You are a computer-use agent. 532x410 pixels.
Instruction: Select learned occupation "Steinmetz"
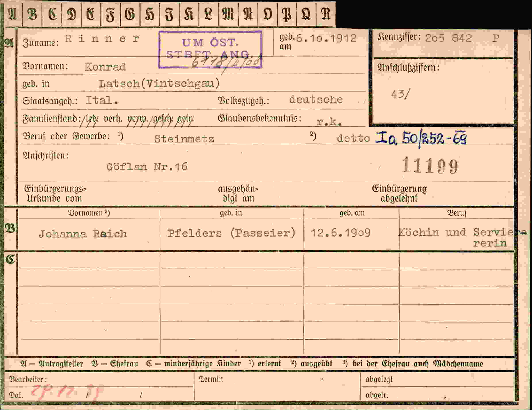(x=184, y=139)
